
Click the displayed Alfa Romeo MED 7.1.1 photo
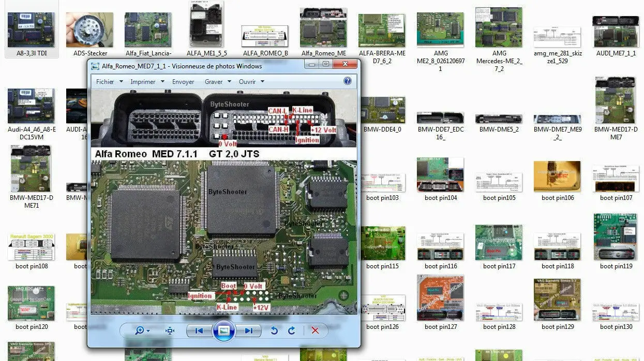[223, 201]
